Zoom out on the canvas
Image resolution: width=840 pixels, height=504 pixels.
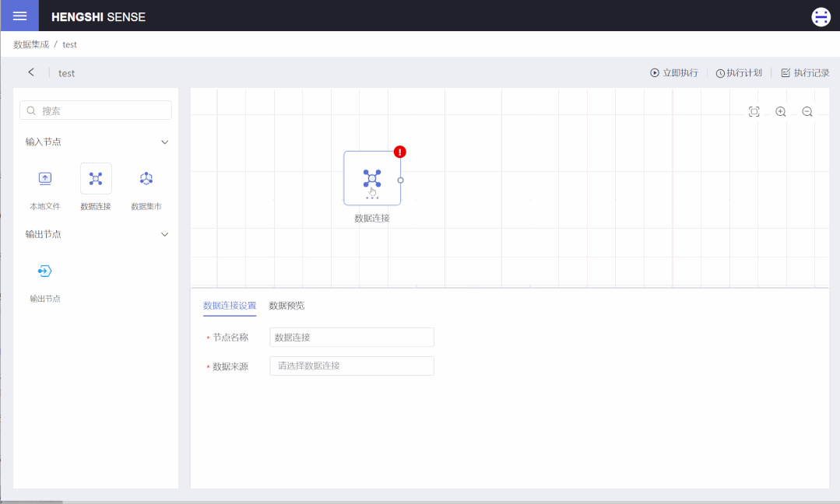(807, 111)
